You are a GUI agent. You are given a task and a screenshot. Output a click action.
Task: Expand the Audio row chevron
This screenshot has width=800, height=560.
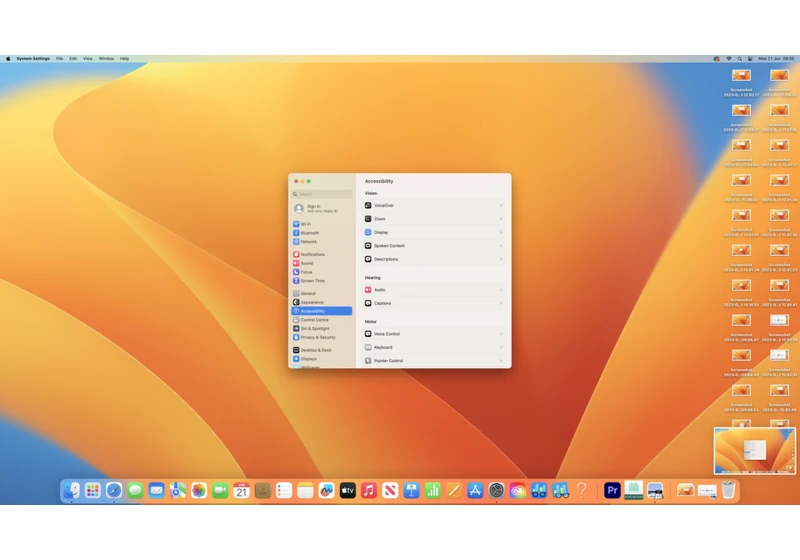(x=501, y=290)
